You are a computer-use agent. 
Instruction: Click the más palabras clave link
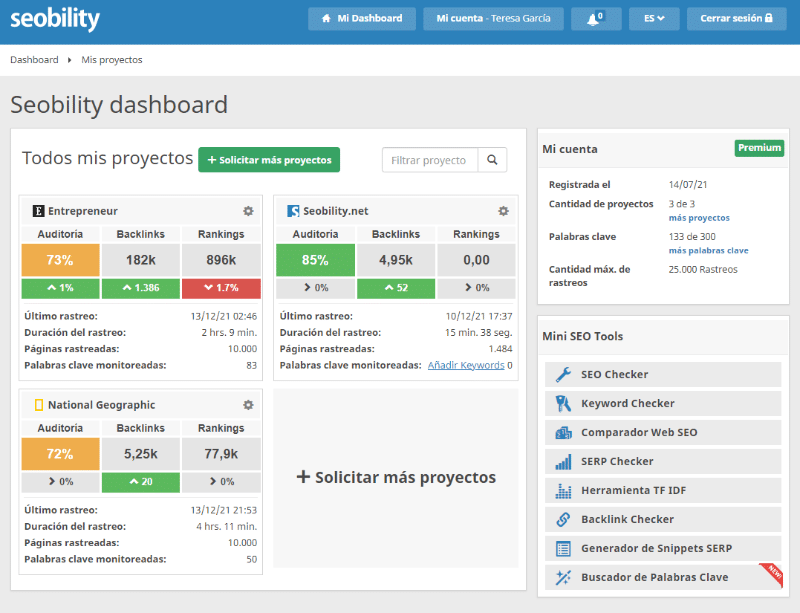(708, 251)
